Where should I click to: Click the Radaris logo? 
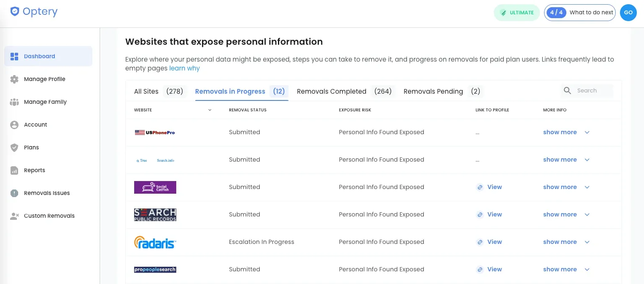155,242
